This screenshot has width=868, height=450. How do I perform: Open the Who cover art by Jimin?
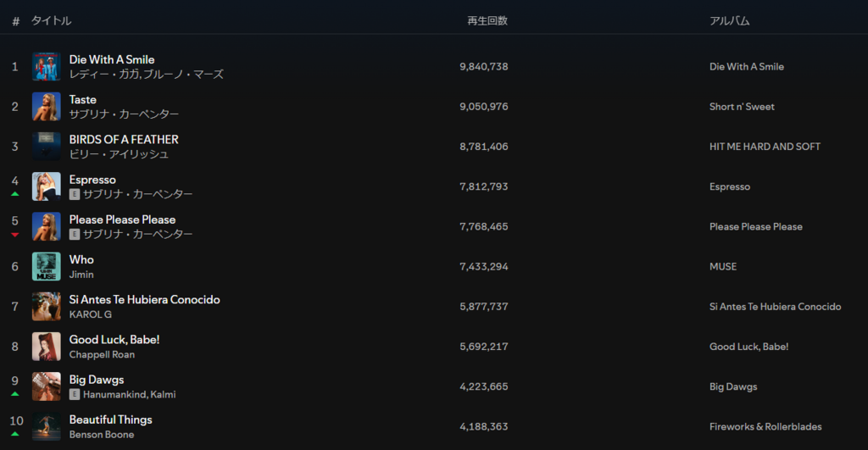pyautogui.click(x=47, y=266)
